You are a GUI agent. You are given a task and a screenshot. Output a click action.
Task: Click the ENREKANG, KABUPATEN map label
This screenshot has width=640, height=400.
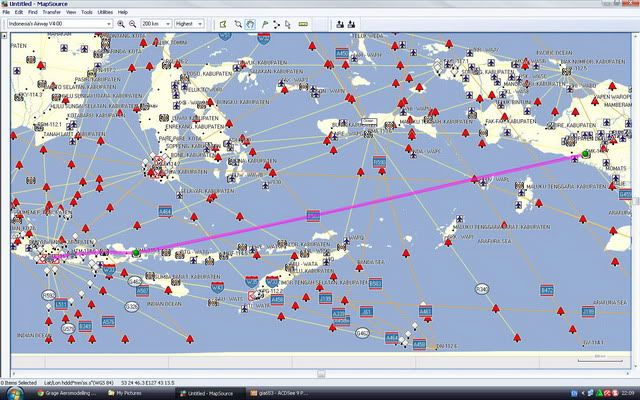click(195, 127)
